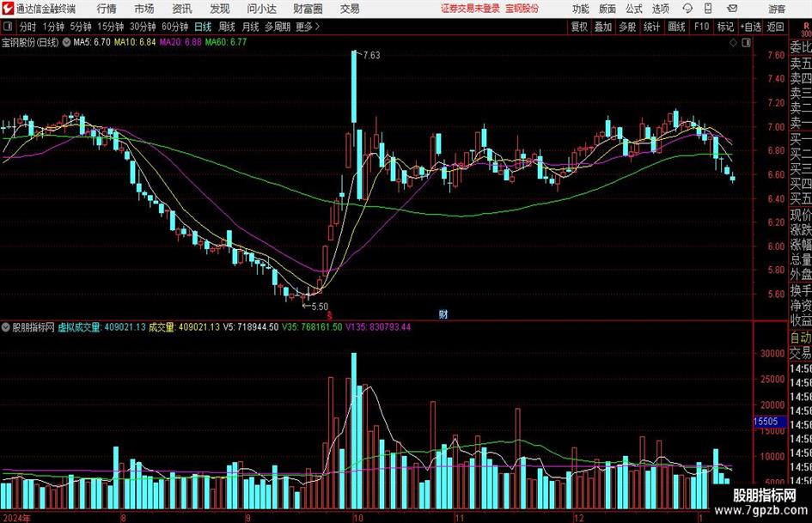The image size is (812, 523).
Task: Click the V35: 768161.50 label
Action: click(x=312, y=327)
